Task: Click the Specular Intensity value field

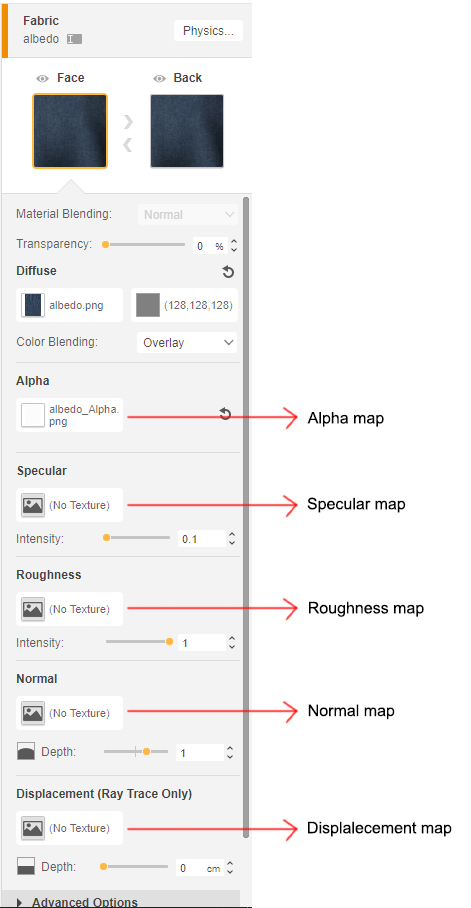Action: coord(201,539)
